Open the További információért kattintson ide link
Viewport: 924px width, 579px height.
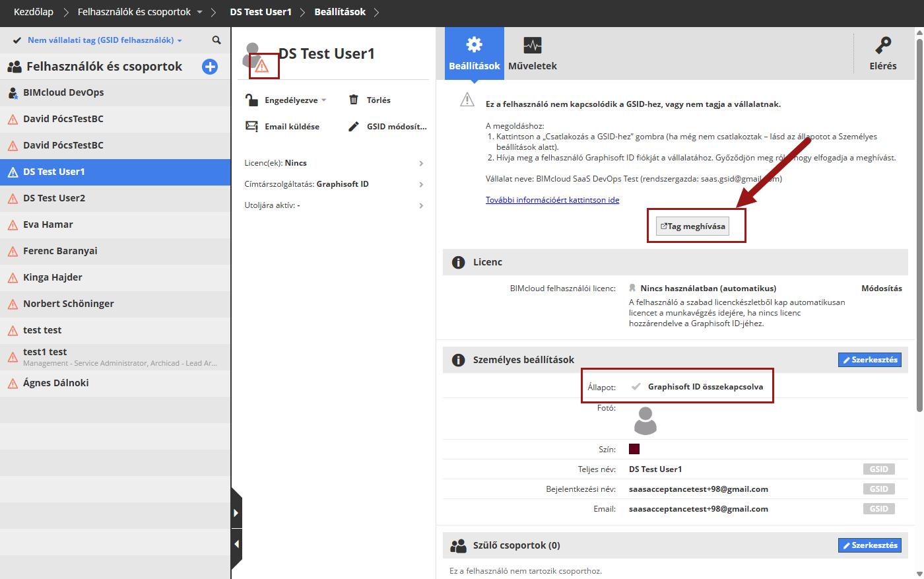click(552, 200)
